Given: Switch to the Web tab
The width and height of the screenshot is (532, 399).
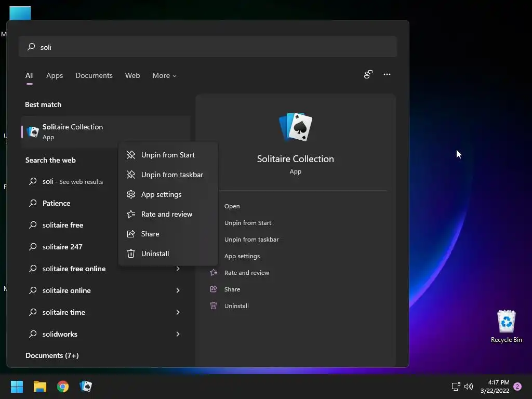Looking at the screenshot, I should pos(132,76).
